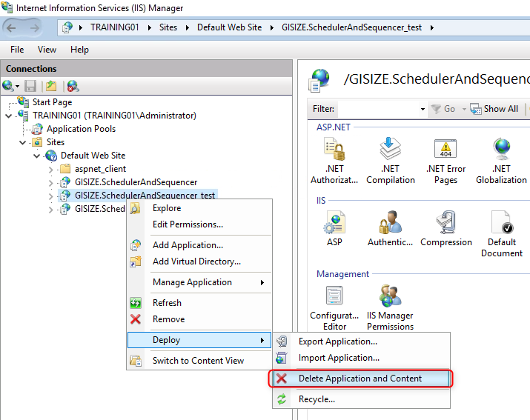
Task: Click the Recycle green arrows icon
Action: [282, 399]
